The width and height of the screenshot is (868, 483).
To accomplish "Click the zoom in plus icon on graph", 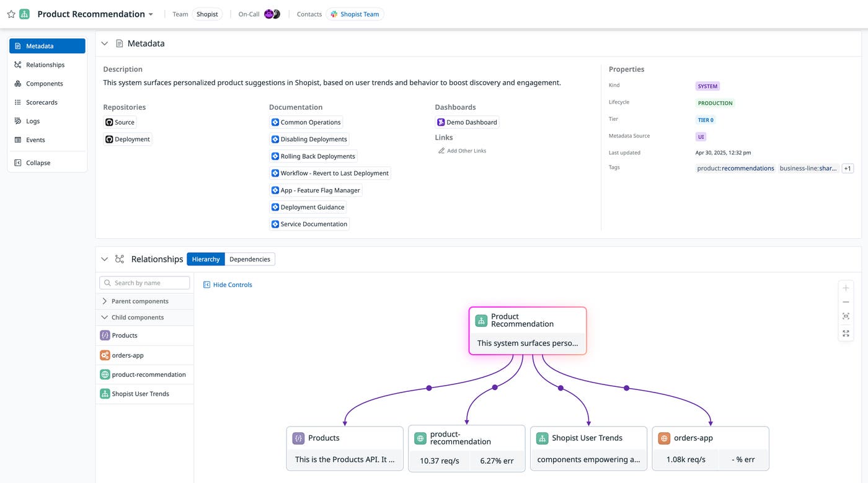I will [x=846, y=288].
